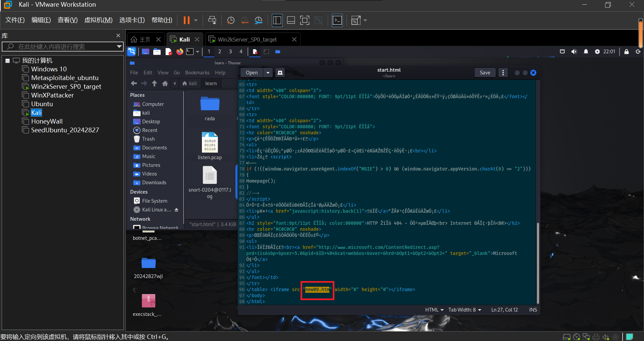
Task: Click the Send Ctrl+Alt+Del toolbar icon
Action: pyautogui.click(x=212, y=20)
